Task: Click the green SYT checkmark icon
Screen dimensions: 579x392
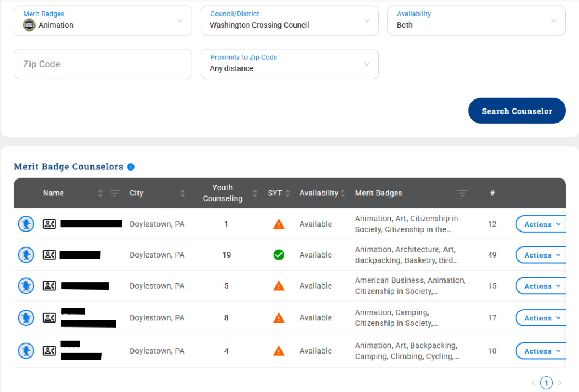Action: (279, 255)
